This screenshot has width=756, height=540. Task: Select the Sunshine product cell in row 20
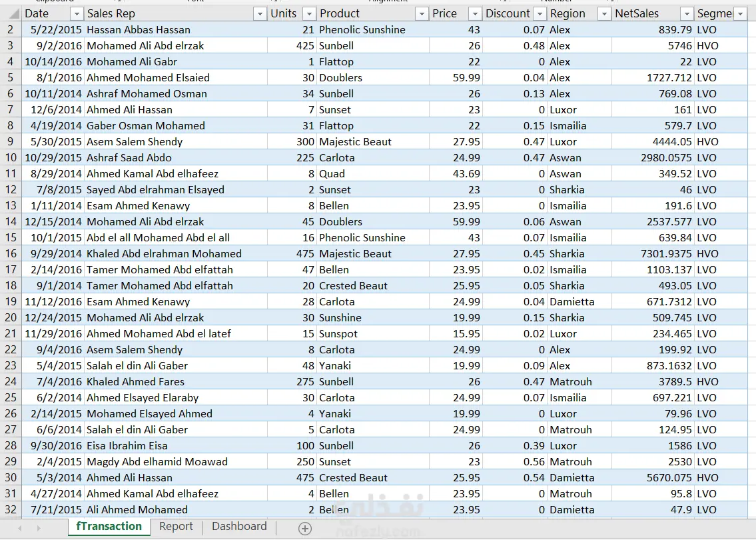tap(373, 317)
